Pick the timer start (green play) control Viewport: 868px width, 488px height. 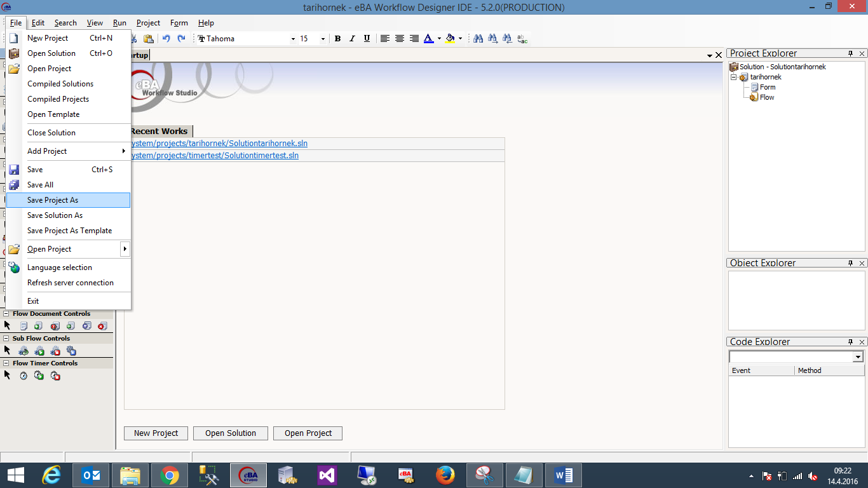[x=39, y=376]
